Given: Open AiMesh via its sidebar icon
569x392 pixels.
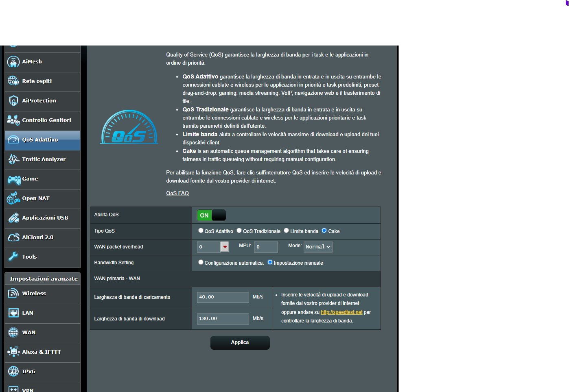Looking at the screenshot, I should point(13,62).
